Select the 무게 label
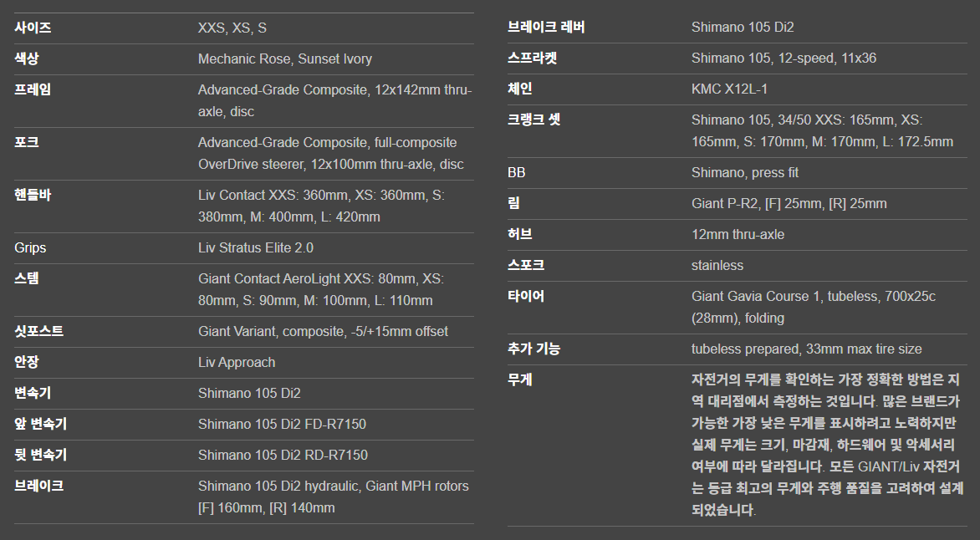Image resolution: width=980 pixels, height=540 pixels. [x=519, y=380]
